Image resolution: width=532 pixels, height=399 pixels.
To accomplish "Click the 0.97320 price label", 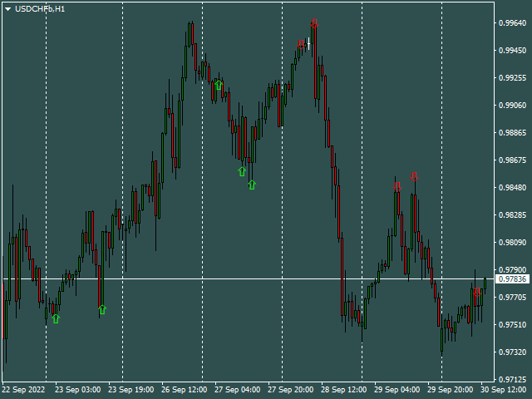I will coord(512,352).
